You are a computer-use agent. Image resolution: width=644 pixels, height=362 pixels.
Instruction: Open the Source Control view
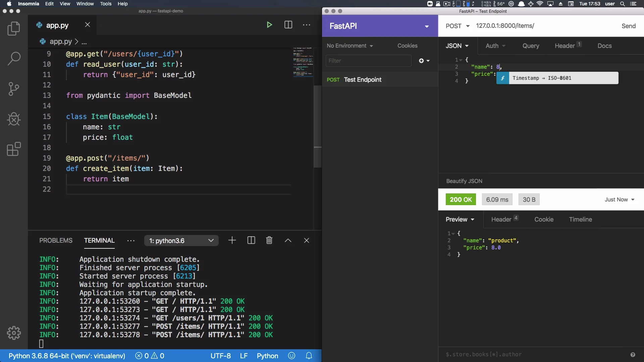[x=14, y=89]
